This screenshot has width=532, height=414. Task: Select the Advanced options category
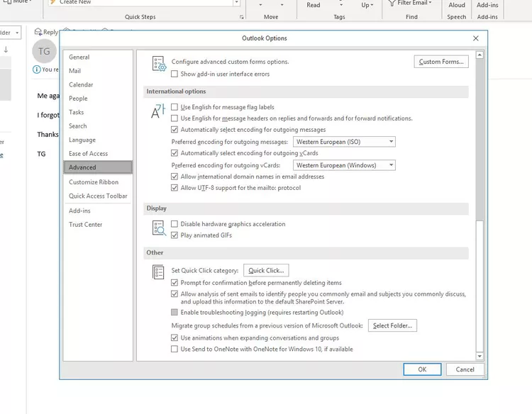pos(98,167)
